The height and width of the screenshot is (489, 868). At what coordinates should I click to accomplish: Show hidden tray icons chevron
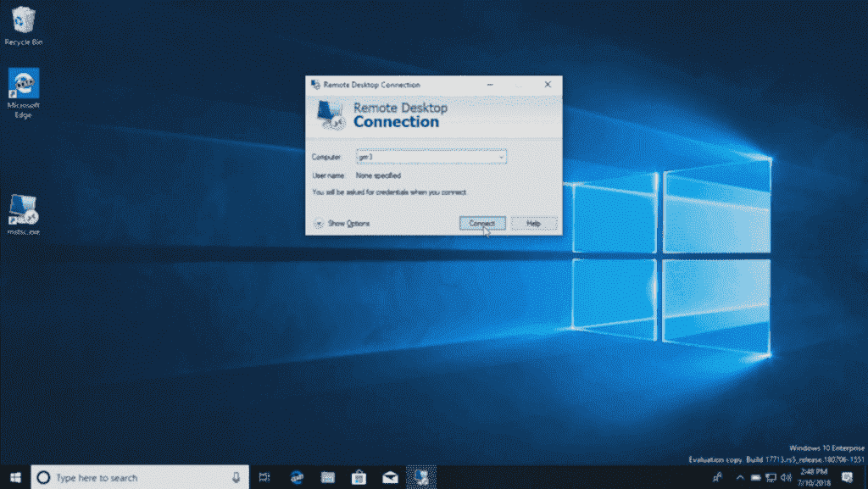click(740, 477)
